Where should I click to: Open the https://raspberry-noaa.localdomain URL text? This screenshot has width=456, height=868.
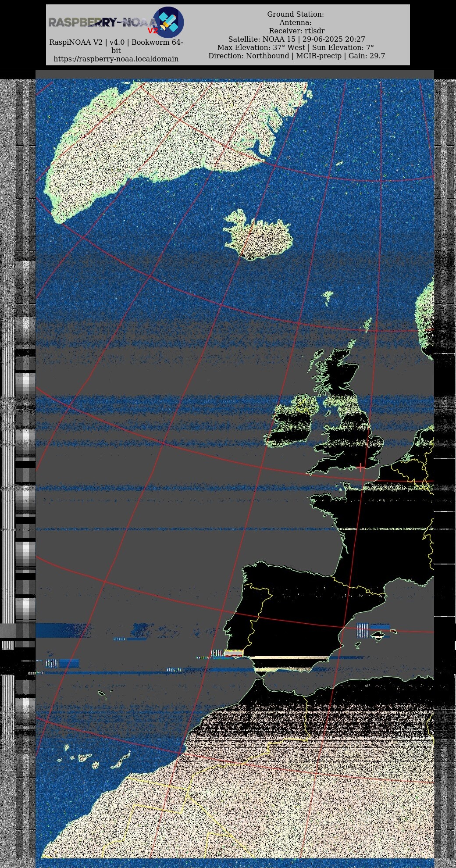coord(116,59)
